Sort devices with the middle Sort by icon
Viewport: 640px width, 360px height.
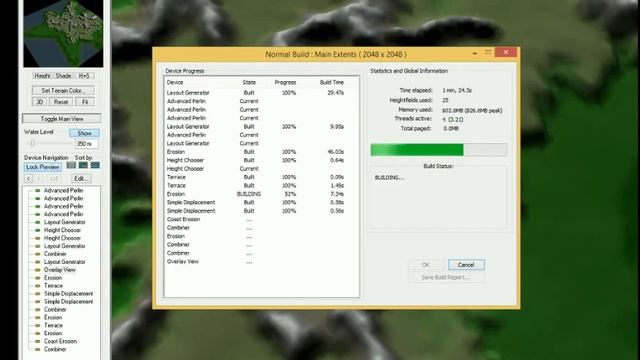coord(83,165)
